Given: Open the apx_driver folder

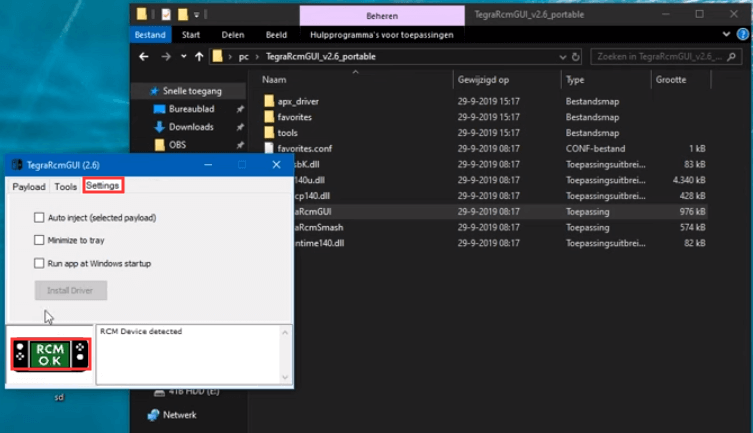Looking at the screenshot, I should click(x=298, y=101).
